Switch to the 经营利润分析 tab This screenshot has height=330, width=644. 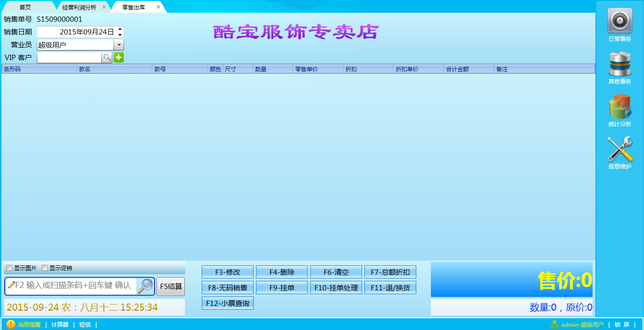click(x=79, y=7)
